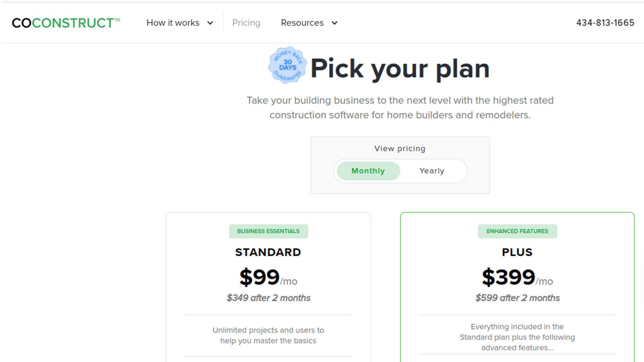The height and width of the screenshot is (362, 644).
Task: Select the Resources menu entry
Action: pos(302,23)
